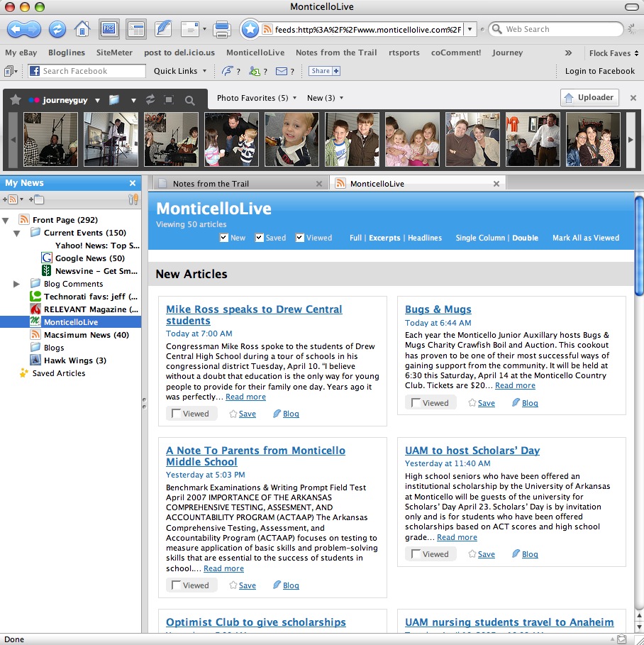This screenshot has width=644, height=645.
Task: Click in the Search Facebook field
Action: tap(92, 71)
